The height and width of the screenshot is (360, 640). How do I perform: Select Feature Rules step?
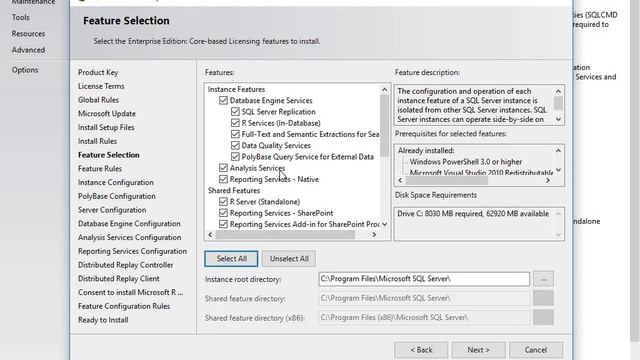pyautogui.click(x=100, y=169)
